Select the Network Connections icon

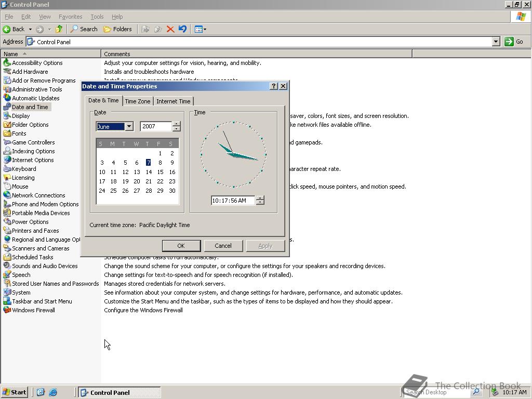pos(7,195)
